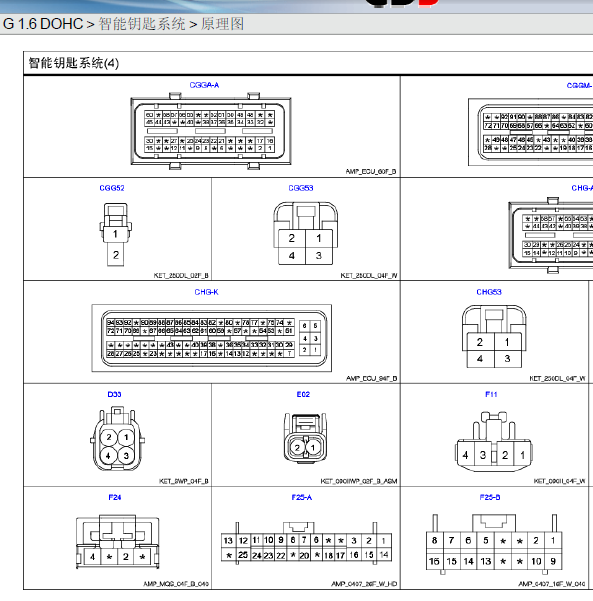The height and width of the screenshot is (601, 593).
Task: Click pin 3 in D33 connector
Action: [x=126, y=456]
